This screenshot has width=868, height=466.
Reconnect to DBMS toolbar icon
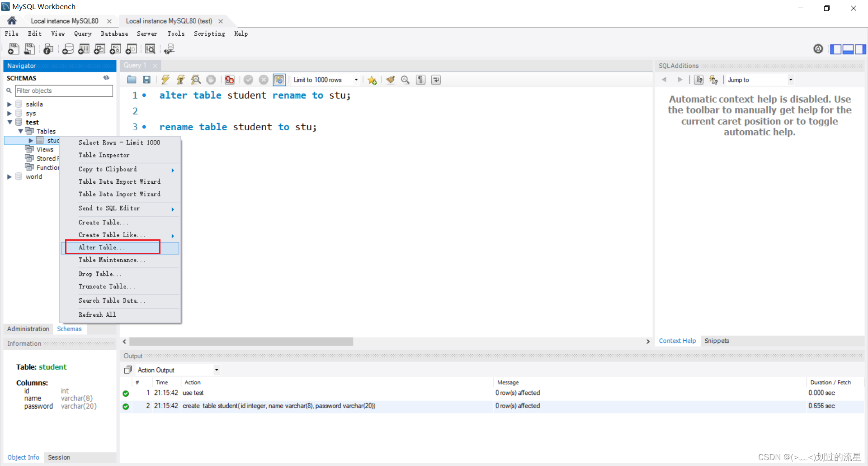click(169, 49)
